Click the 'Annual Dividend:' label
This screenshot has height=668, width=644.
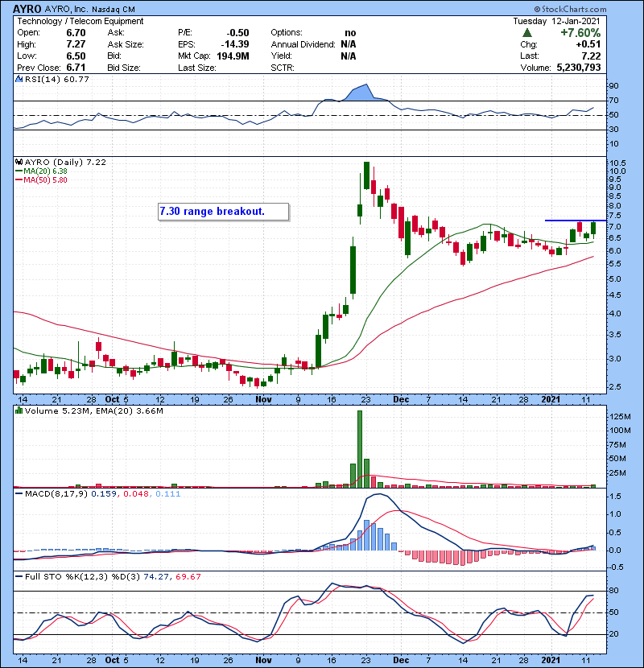pyautogui.click(x=303, y=44)
